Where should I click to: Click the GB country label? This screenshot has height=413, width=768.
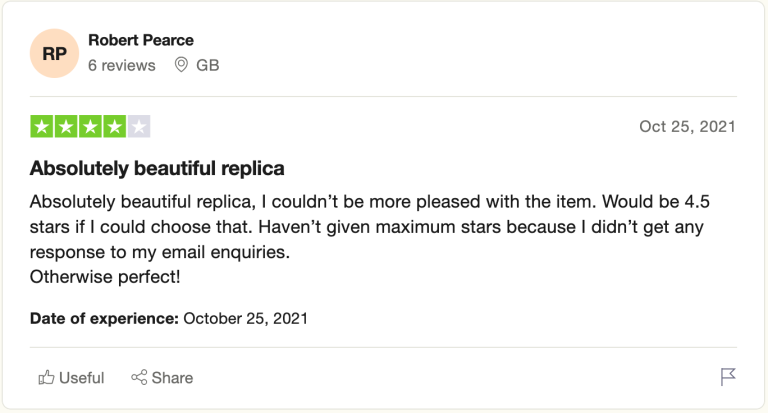tap(208, 65)
